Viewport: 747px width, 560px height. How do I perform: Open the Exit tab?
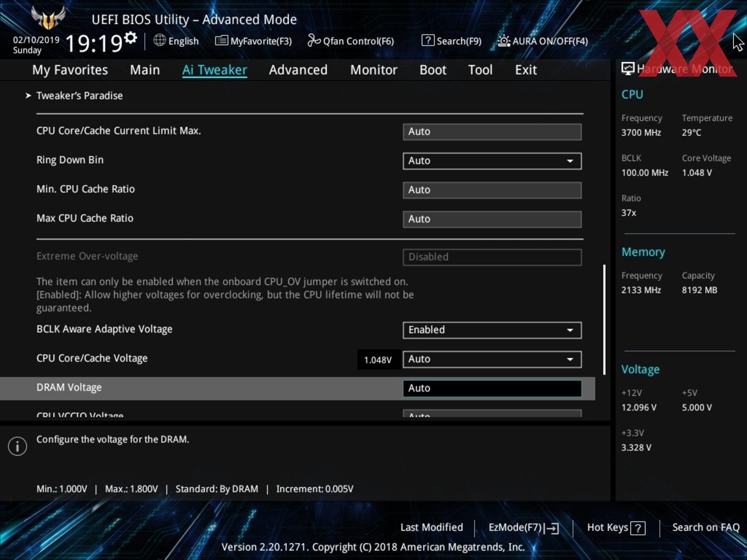tap(526, 70)
